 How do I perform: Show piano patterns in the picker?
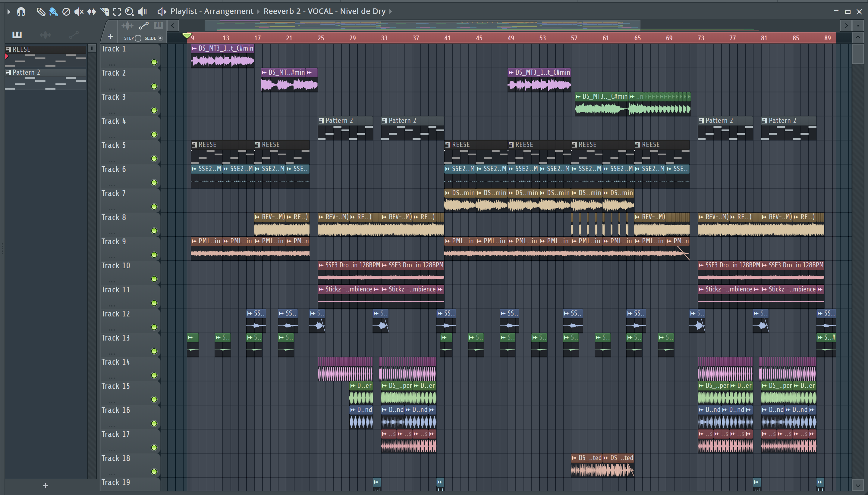17,34
